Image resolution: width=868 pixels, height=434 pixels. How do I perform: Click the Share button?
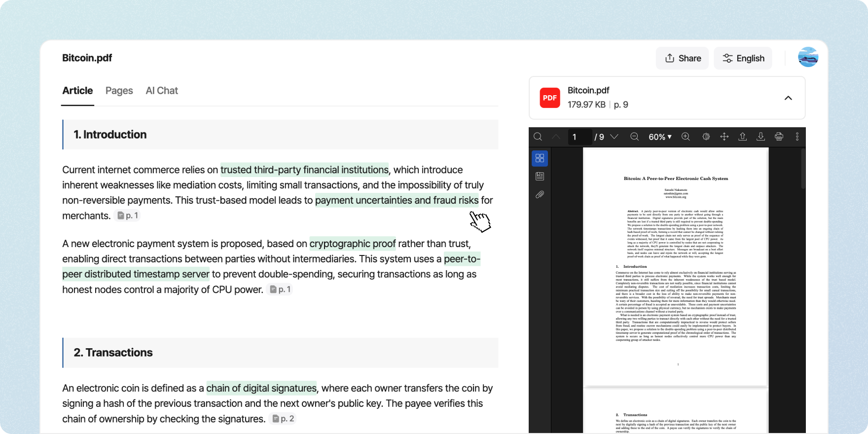[x=682, y=58]
